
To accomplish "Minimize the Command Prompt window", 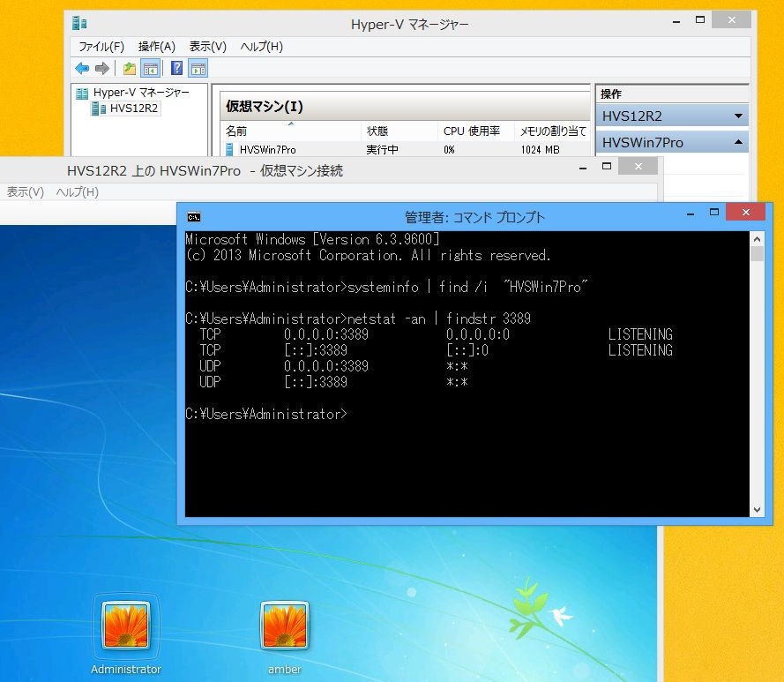I will (691, 214).
